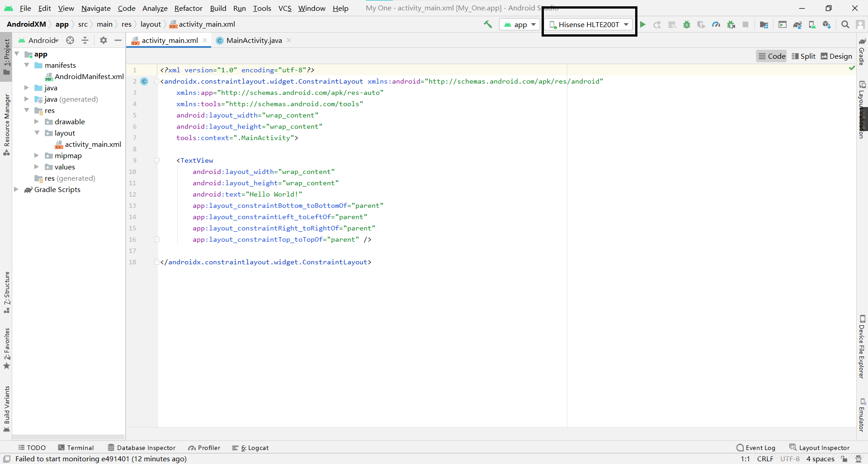Switch editor to Code view
The height and width of the screenshot is (464, 868).
[x=772, y=56]
